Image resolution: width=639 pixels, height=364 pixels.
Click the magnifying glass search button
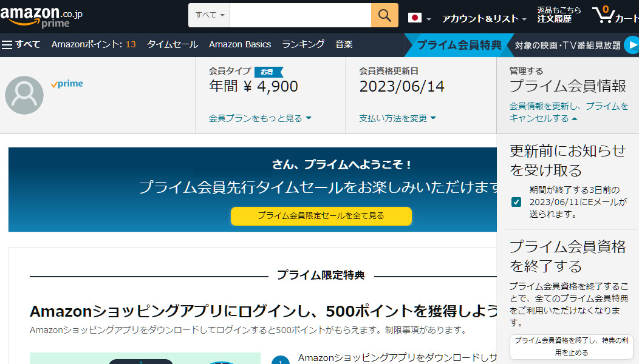384,15
